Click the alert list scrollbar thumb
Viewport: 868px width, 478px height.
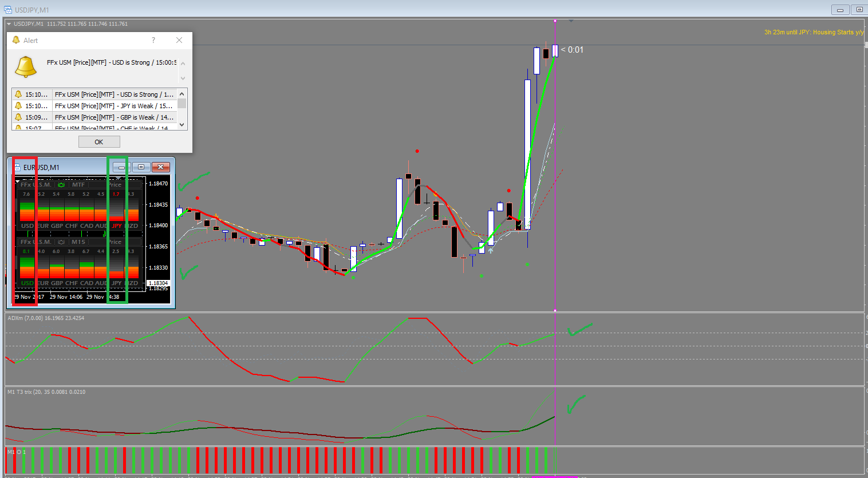click(x=182, y=103)
